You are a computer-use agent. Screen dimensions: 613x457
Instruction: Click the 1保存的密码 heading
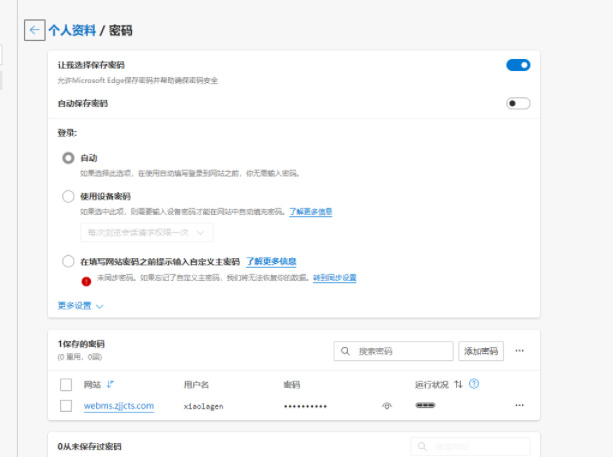[x=81, y=344]
